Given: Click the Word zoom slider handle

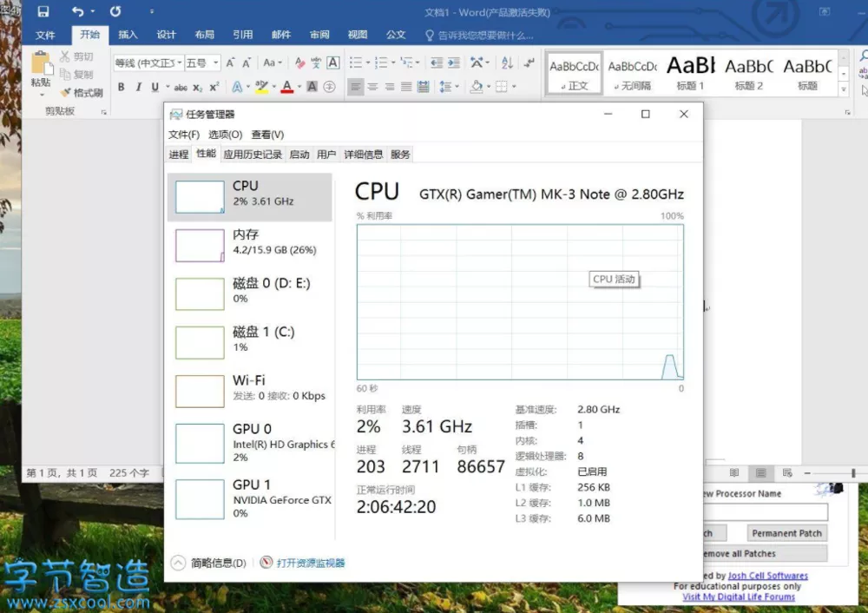Looking at the screenshot, I should click(853, 473).
